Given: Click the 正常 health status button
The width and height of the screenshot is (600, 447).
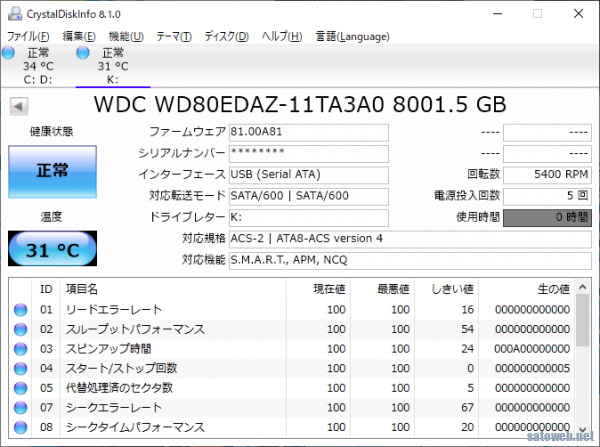Looking at the screenshot, I should tap(52, 171).
